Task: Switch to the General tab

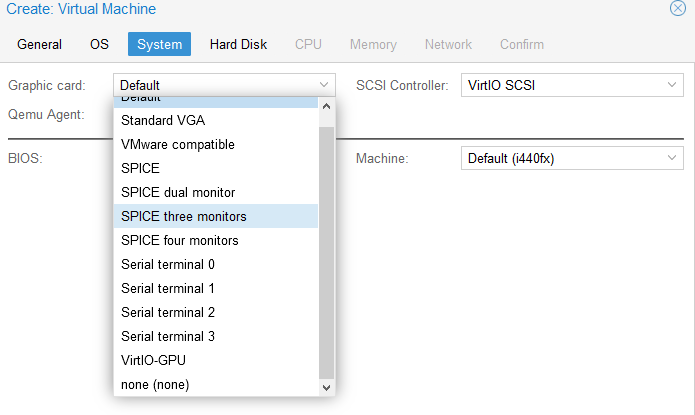Action: (x=40, y=44)
